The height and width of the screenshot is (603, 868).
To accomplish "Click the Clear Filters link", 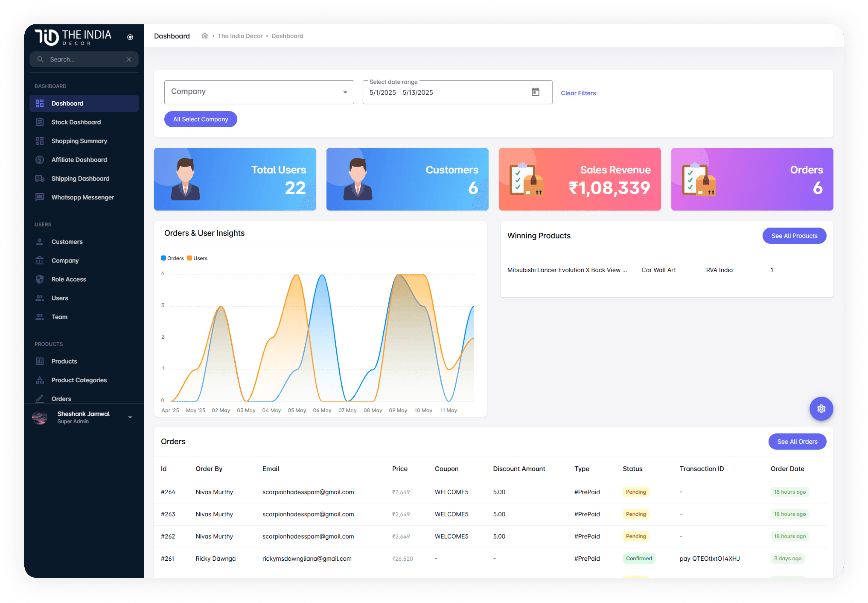I will click(x=578, y=93).
